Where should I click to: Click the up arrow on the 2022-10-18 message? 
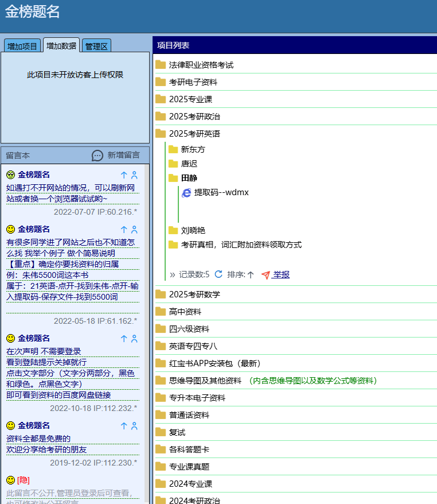point(123,339)
